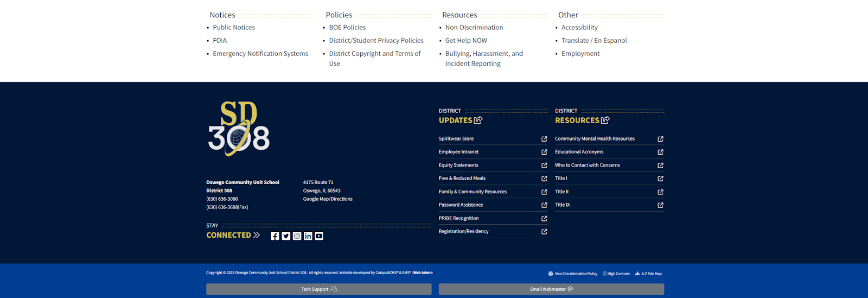Open the LinkedIn social icon

pos(308,236)
